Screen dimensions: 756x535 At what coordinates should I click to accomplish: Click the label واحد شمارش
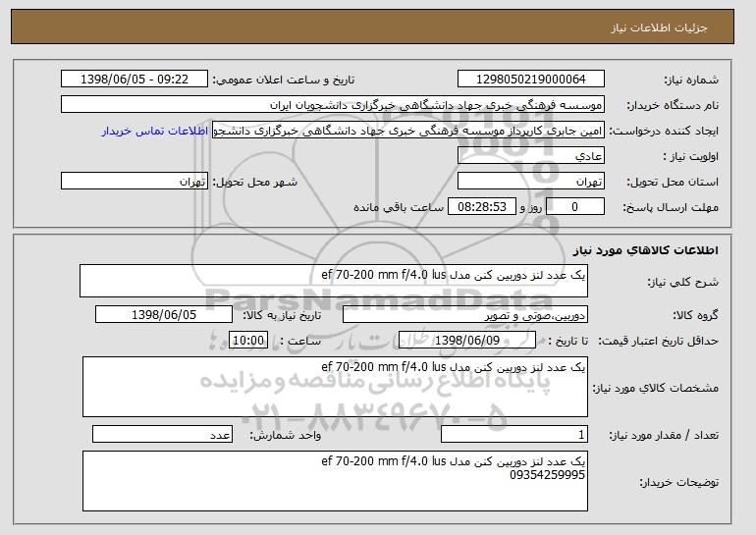[x=286, y=435]
